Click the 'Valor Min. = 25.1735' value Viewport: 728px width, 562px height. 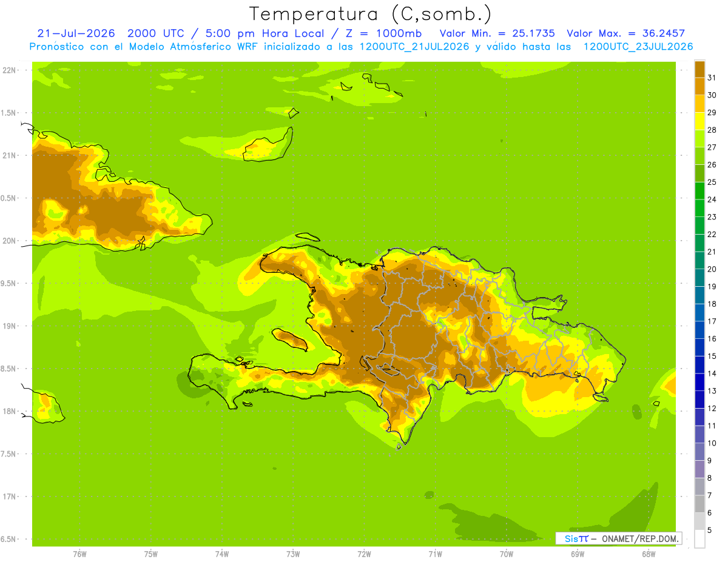(497, 33)
